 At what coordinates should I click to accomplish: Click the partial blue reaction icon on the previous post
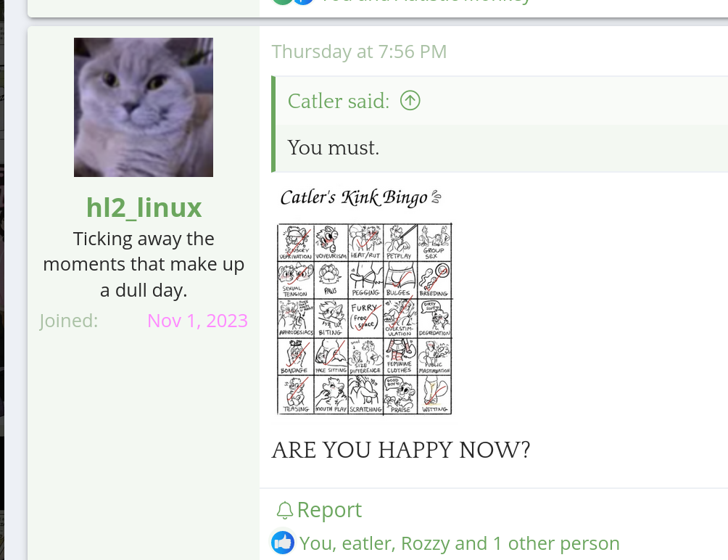[x=304, y=2]
